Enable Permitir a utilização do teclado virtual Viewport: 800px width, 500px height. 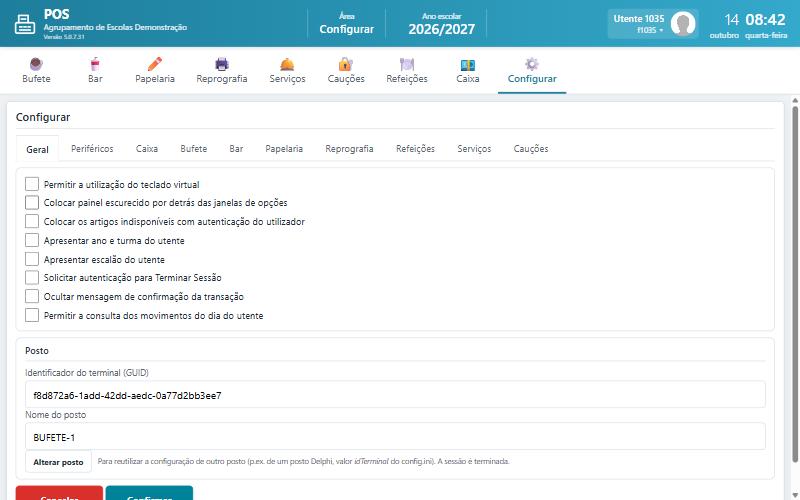tap(32, 184)
